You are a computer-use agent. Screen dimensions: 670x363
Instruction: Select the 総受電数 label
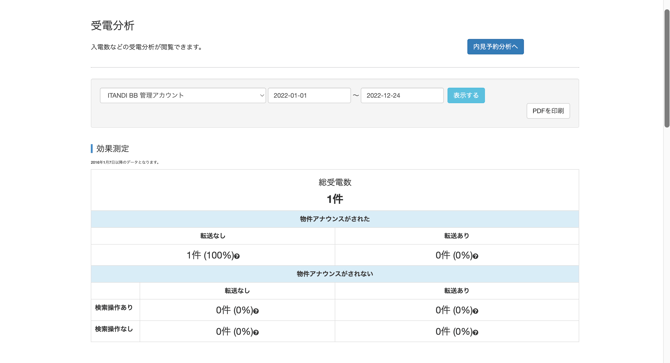[335, 182]
